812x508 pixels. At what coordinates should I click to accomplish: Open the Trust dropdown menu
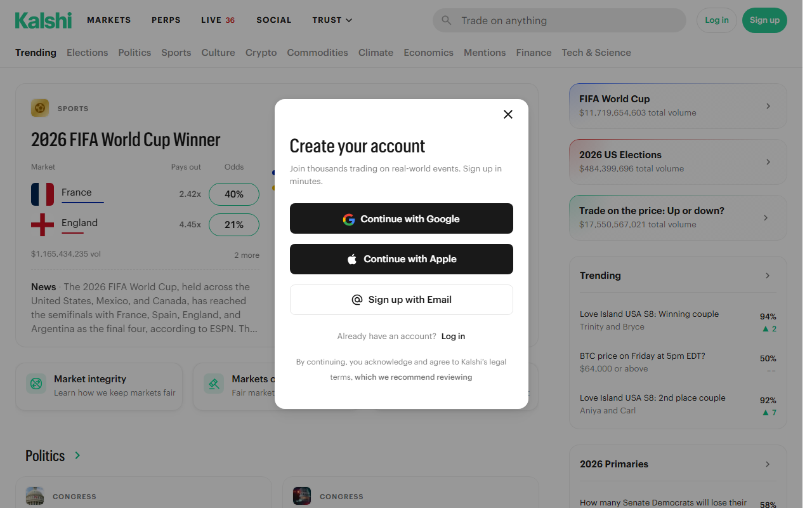332,20
